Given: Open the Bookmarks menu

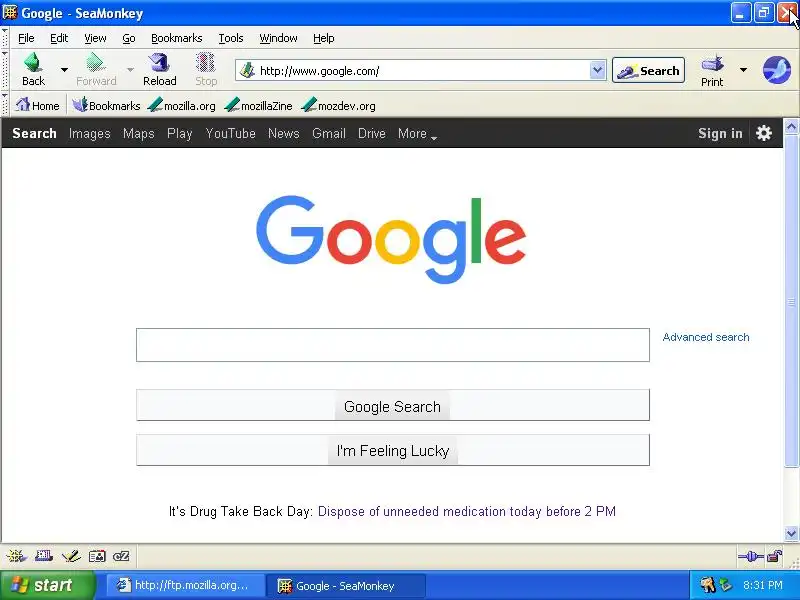Looking at the screenshot, I should pos(177,38).
